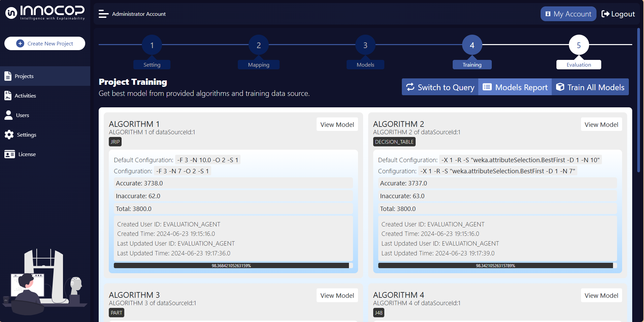Click the J48 algorithm tag
The image size is (644, 322).
click(379, 313)
